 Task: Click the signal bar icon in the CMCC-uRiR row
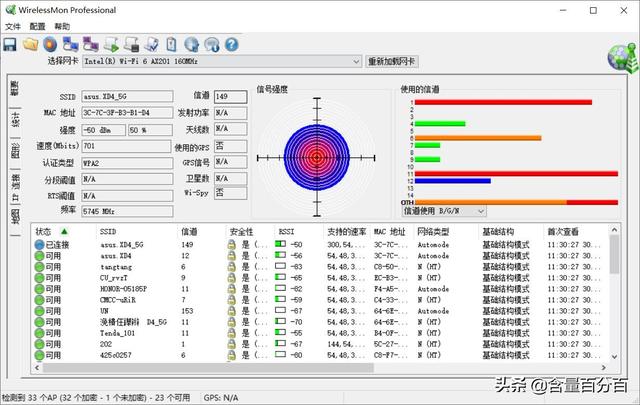click(280, 299)
